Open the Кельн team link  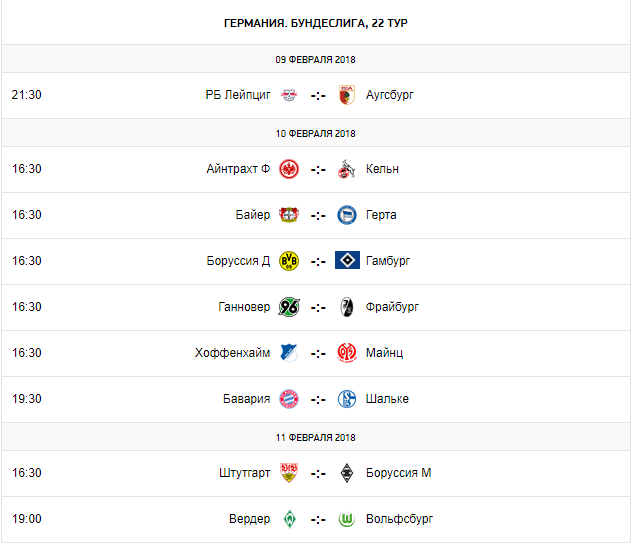(x=382, y=169)
